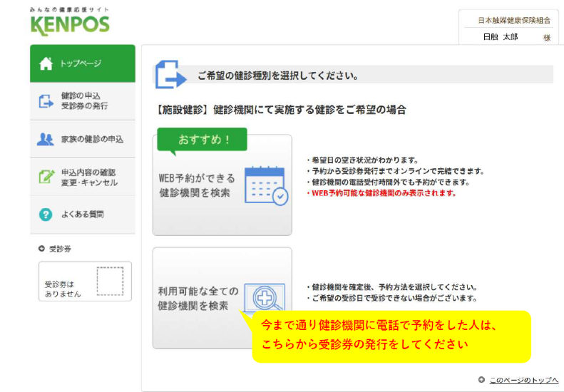564x392 pixels.
Task: Click the calendar icon on WEB予約 card
Action: tap(265, 185)
